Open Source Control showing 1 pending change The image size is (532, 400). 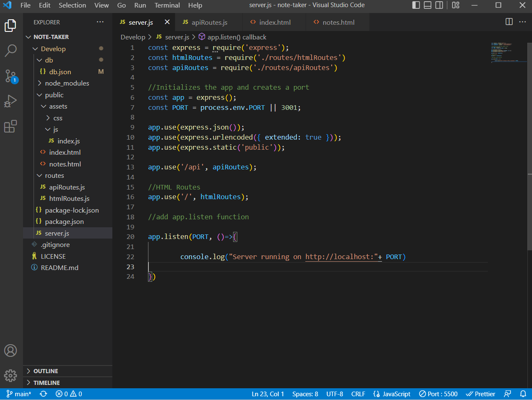10,76
